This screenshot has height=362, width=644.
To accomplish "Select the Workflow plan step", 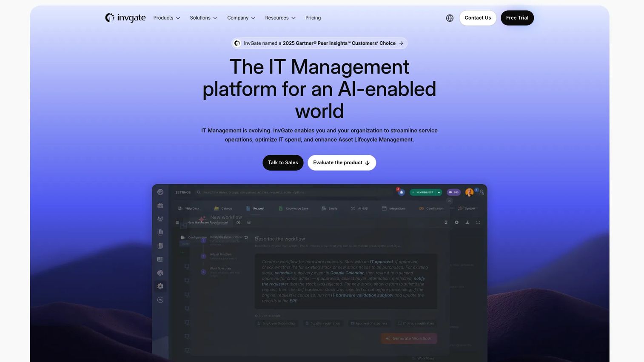I will point(220,271).
